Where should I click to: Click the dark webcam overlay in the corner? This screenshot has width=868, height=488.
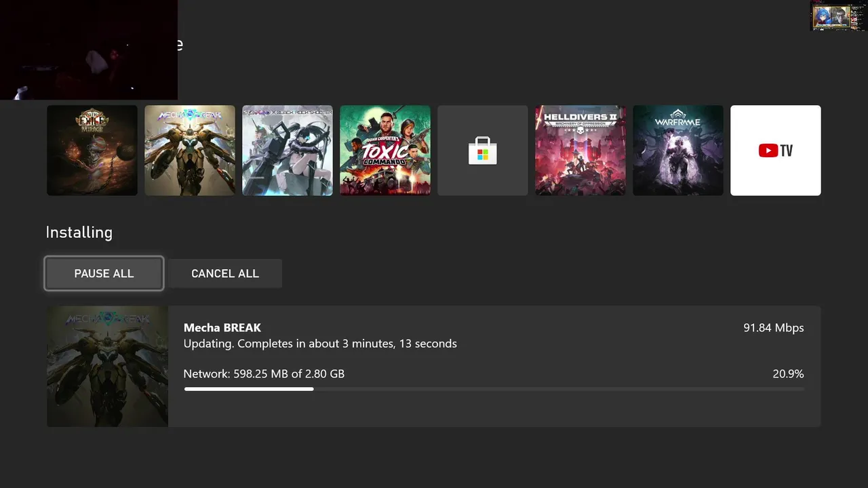click(89, 49)
